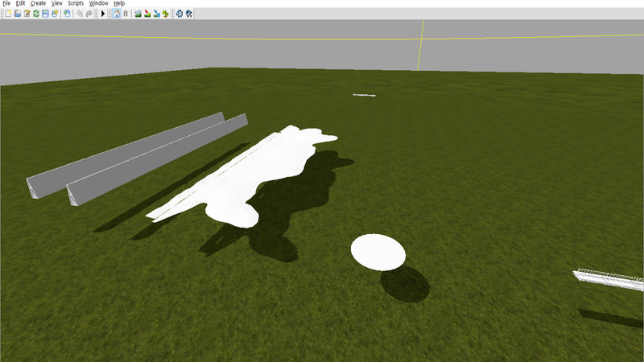
Task: Click the blue floppy disk Save icon
Action: [x=45, y=14]
